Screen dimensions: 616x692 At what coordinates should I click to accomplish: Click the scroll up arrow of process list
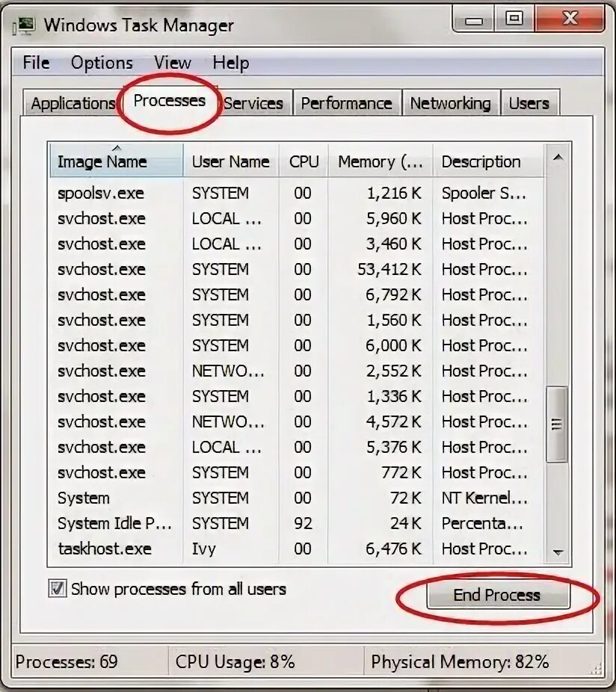click(x=558, y=157)
